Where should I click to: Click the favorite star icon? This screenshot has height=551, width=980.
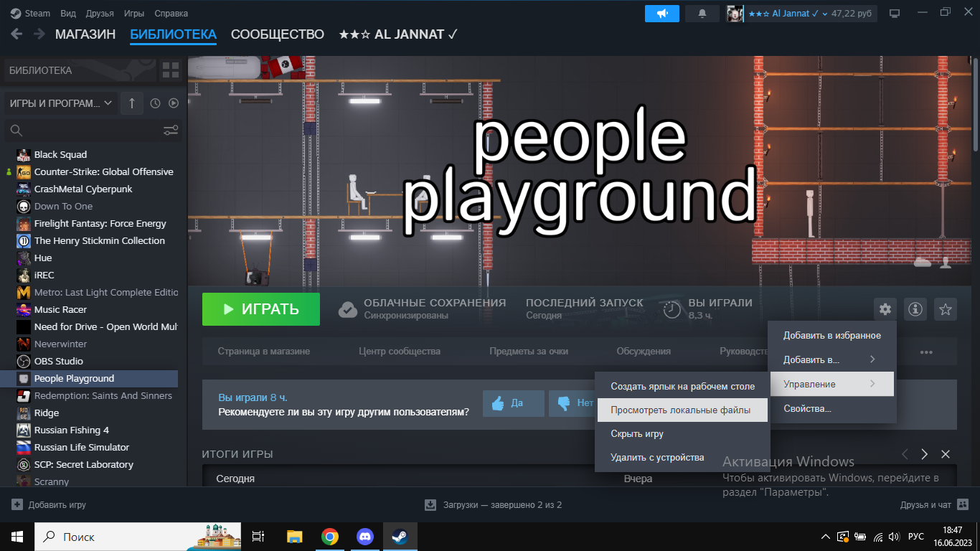click(946, 309)
